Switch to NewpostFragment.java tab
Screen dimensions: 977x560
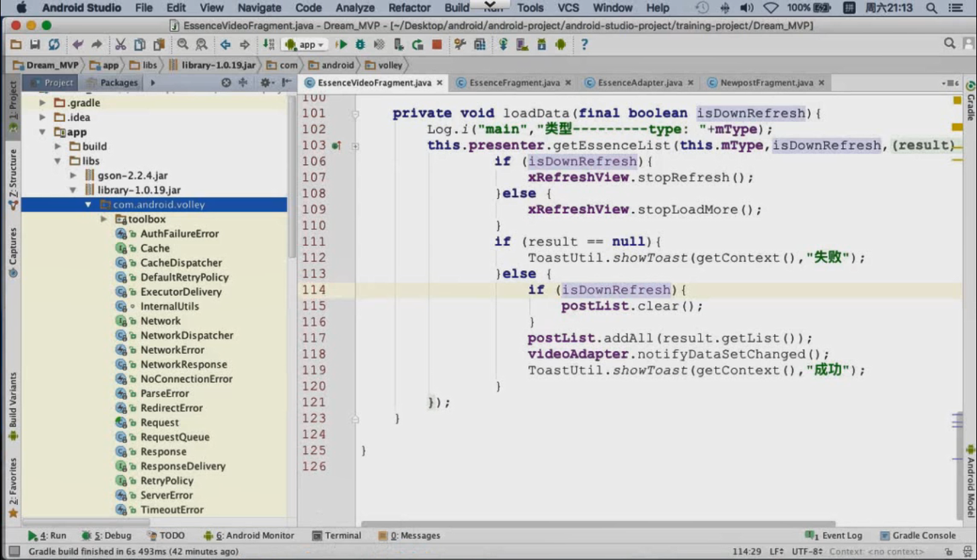[x=767, y=83]
